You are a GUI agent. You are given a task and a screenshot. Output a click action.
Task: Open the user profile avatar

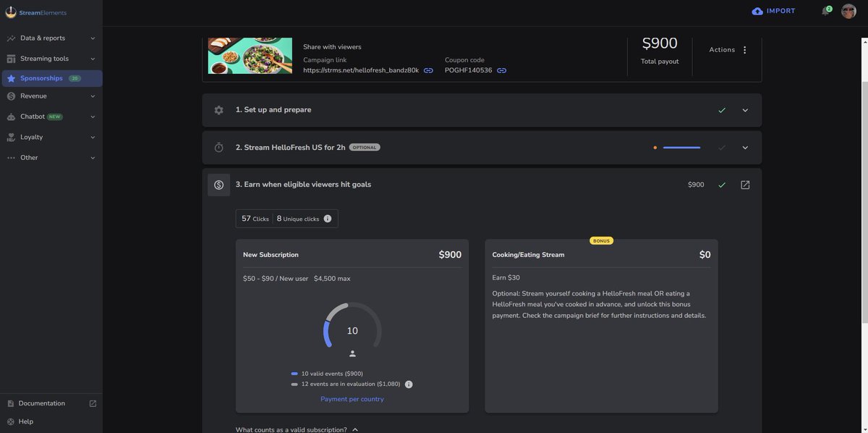click(x=848, y=11)
